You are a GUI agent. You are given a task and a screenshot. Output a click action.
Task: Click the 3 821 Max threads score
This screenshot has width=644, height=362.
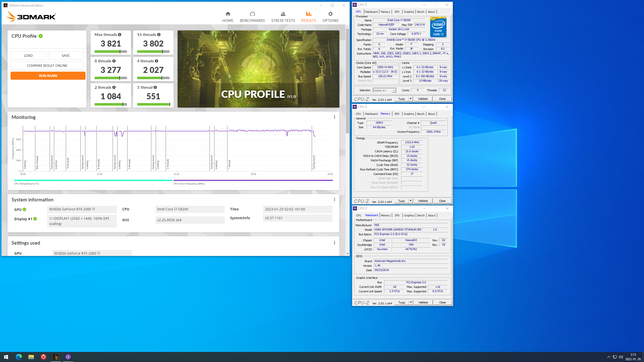(111, 44)
